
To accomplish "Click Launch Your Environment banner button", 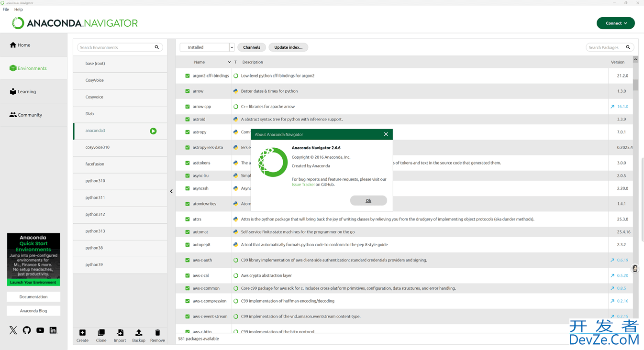I will (33, 283).
